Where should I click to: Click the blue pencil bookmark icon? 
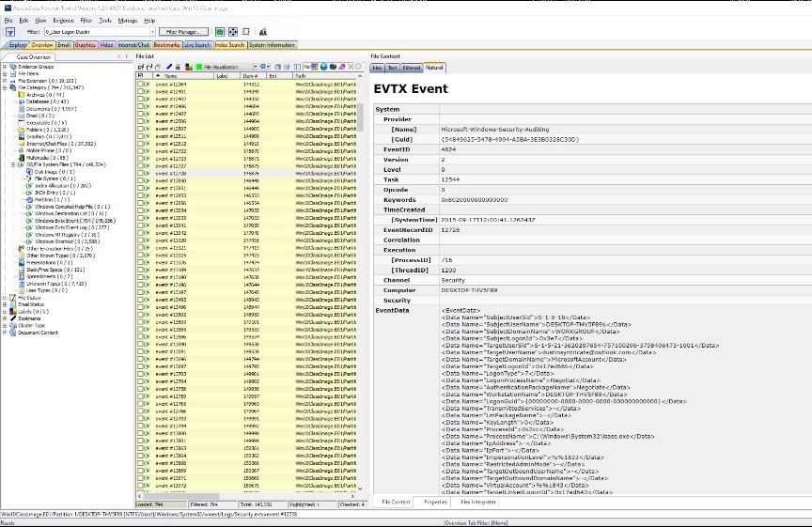click(x=169, y=67)
